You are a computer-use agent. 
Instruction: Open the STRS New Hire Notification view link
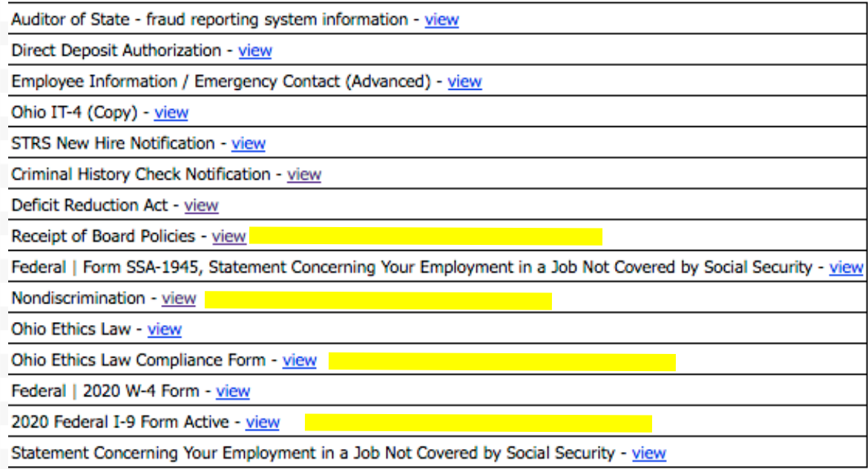coord(248,144)
